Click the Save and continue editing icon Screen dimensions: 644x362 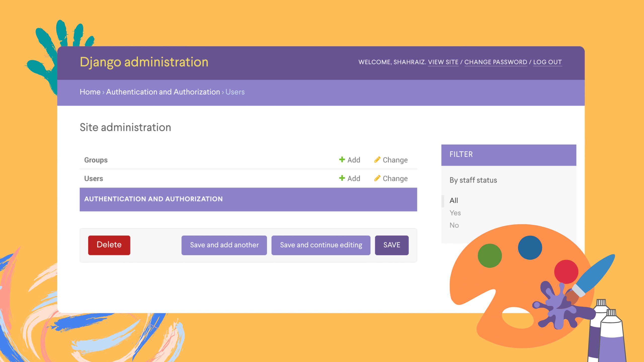321,245
